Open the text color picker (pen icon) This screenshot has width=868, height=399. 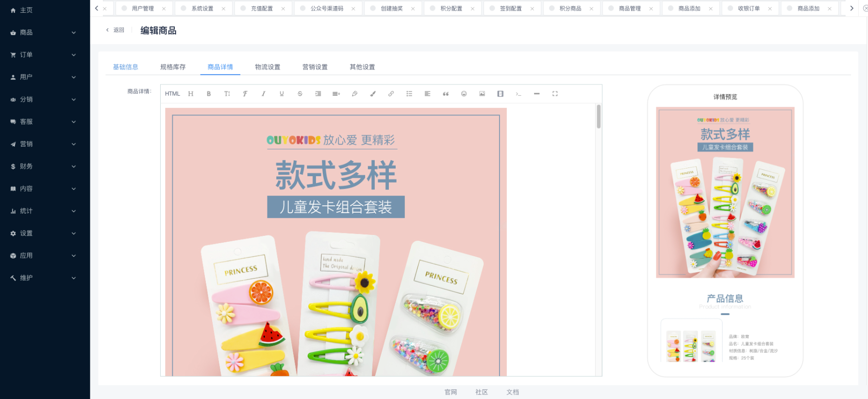coord(354,94)
